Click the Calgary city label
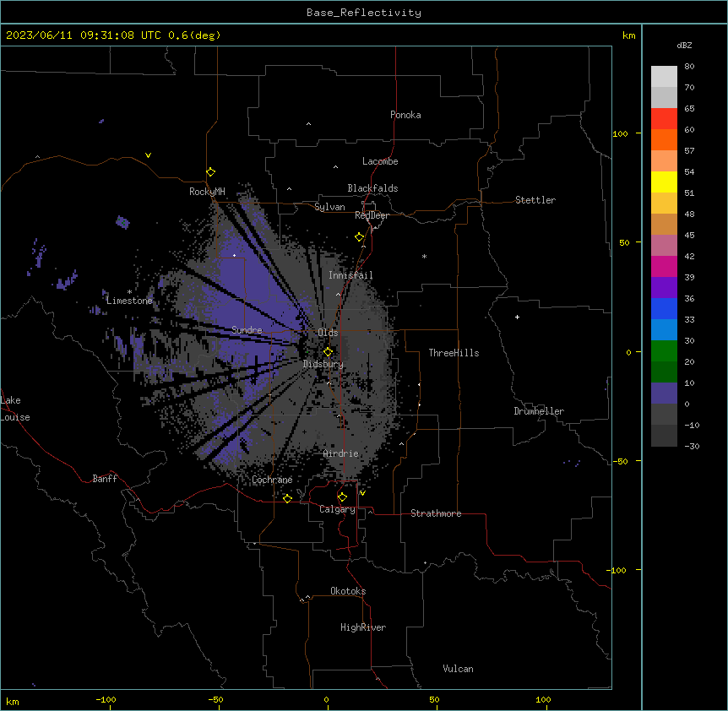 click(337, 509)
